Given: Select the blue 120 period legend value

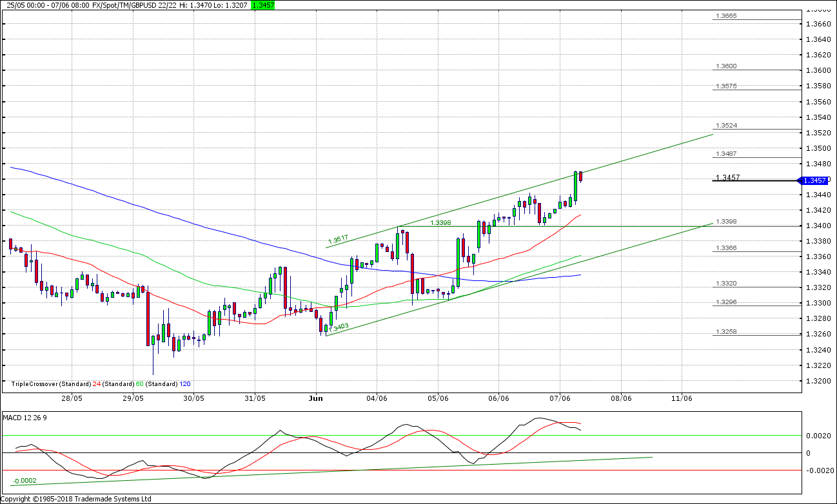Looking at the screenshot, I should (x=185, y=384).
